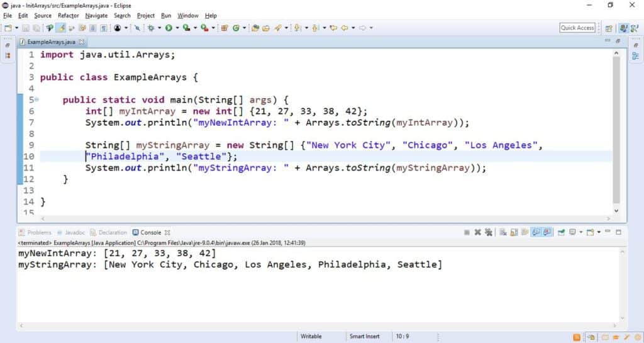Switch to the Declaration tab
The image size is (644, 343).
pos(109,232)
